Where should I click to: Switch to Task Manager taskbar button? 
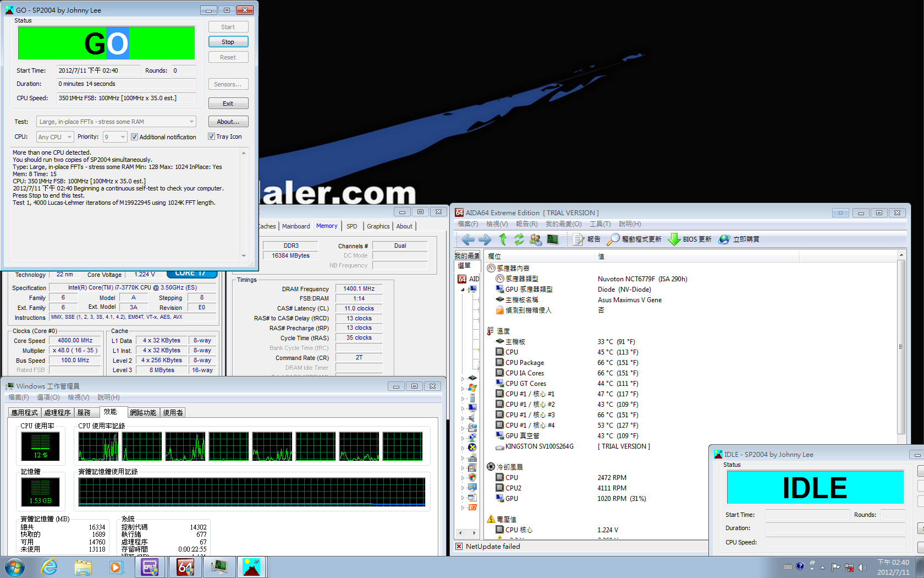(x=219, y=567)
